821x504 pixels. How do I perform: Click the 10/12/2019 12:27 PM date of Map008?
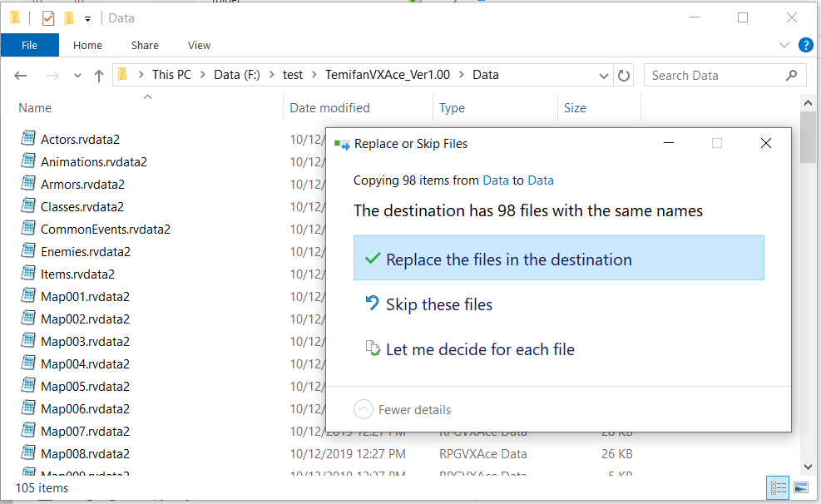(348, 454)
